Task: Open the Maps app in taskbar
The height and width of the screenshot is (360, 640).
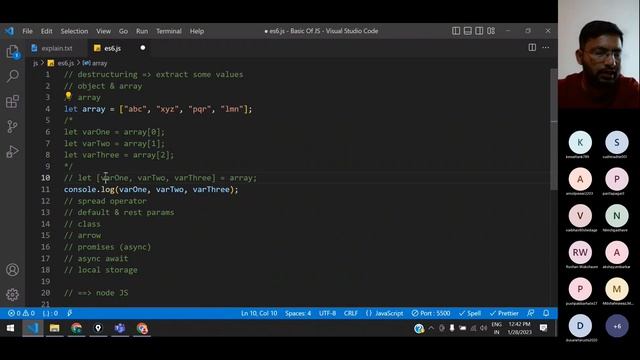Action: (98, 328)
